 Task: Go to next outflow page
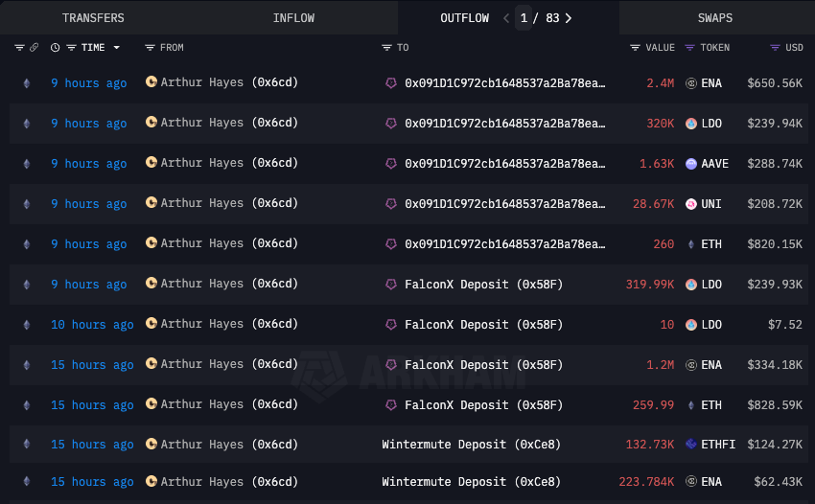click(569, 18)
